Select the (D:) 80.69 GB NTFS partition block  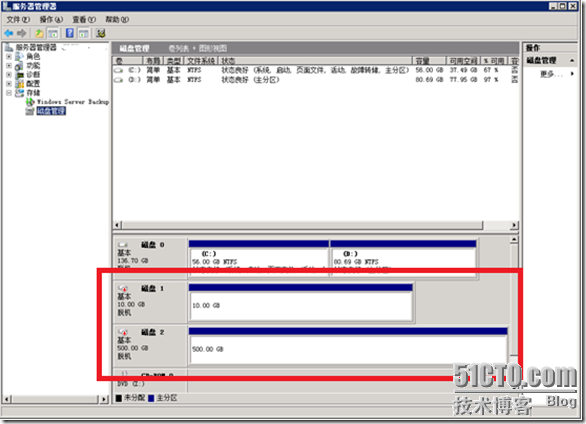coord(403,258)
